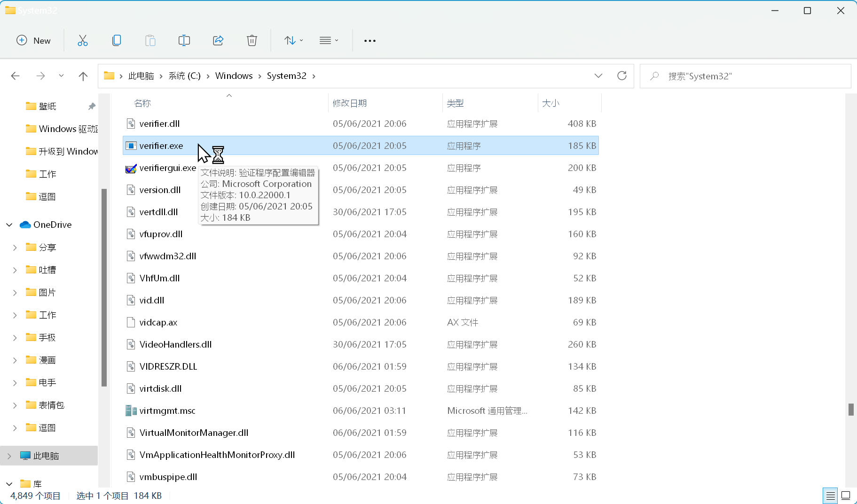Go up to the Windows folder with up arrow
This screenshot has width=857, height=504.
coord(83,76)
